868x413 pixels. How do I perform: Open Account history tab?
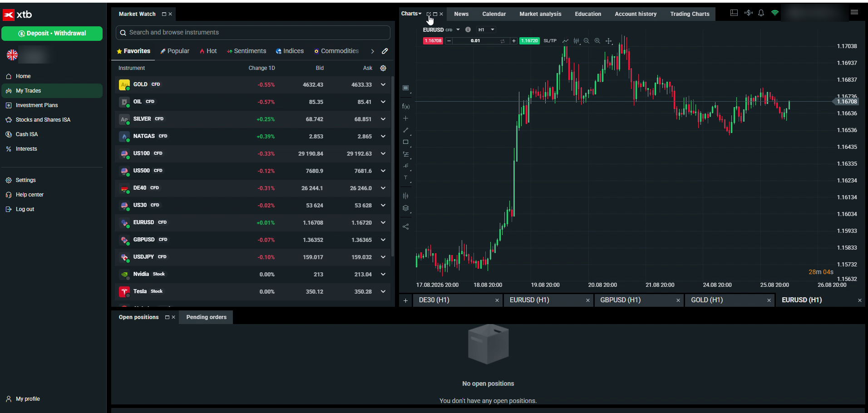tap(636, 14)
